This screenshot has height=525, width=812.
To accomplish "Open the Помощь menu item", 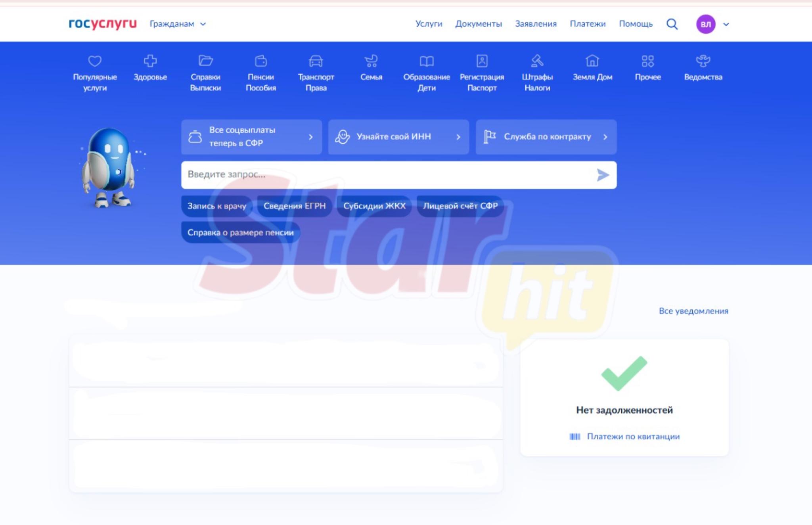I will point(636,24).
